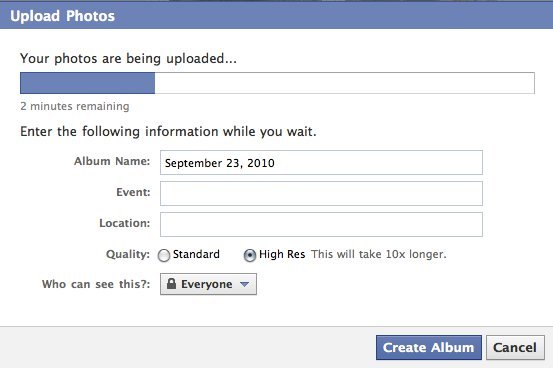
Task: Click the lock icon in the privacy selector
Action: [171, 283]
